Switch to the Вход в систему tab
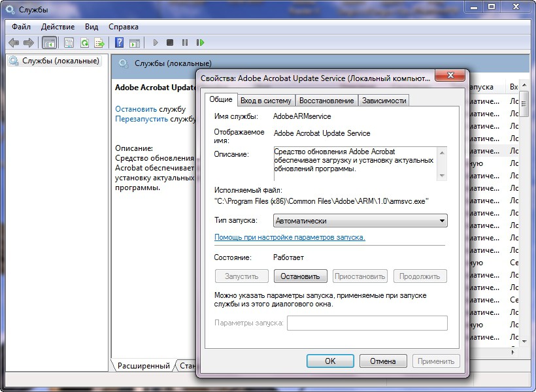This screenshot has height=392, width=536. (x=265, y=100)
